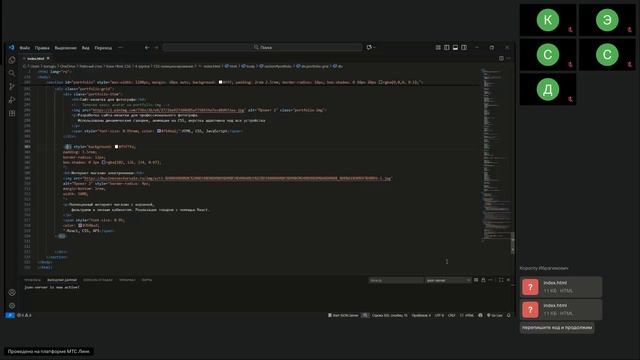The width and height of the screenshot is (640, 360).
Task: Close the index.html editor tab
Action: pos(48,58)
